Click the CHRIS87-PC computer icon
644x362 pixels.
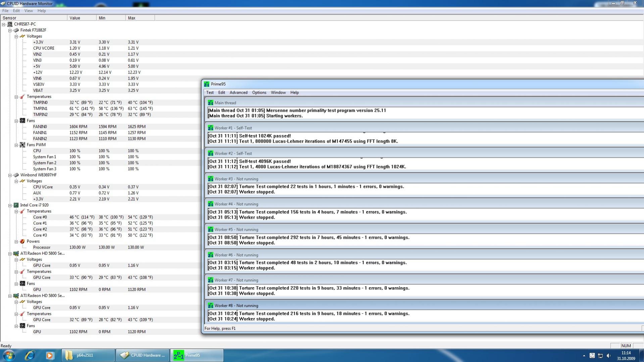pyautogui.click(x=10, y=24)
